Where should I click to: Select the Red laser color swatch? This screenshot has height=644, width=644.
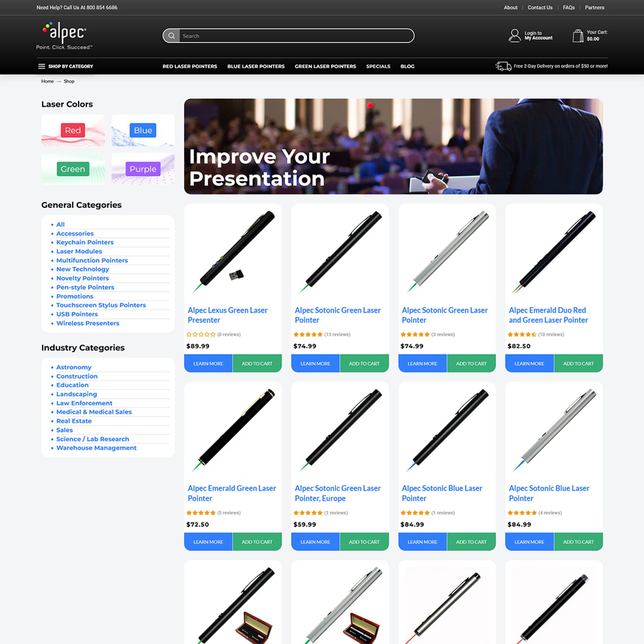coord(73,130)
